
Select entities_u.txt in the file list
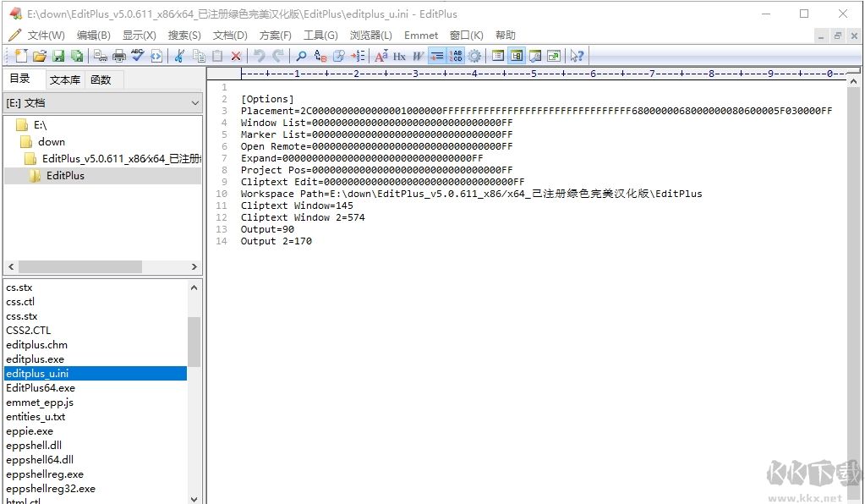(36, 416)
